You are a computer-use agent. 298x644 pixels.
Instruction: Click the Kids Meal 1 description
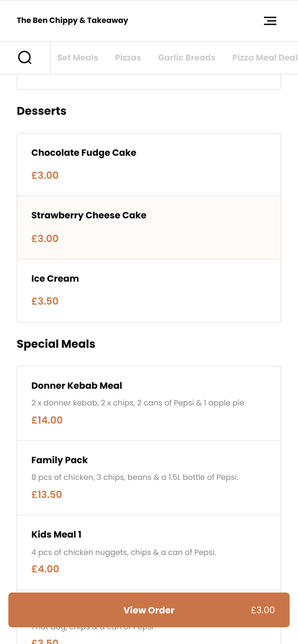(124, 552)
